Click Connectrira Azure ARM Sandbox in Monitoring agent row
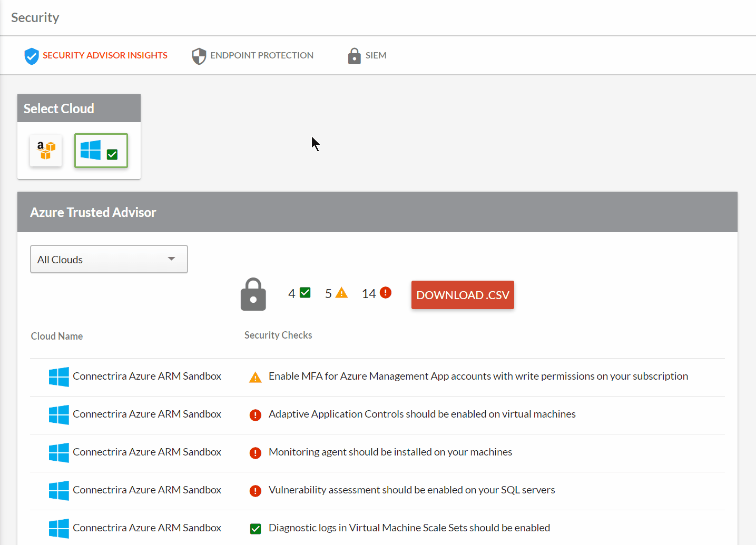Screen dimensions: 756x545 click(147, 452)
